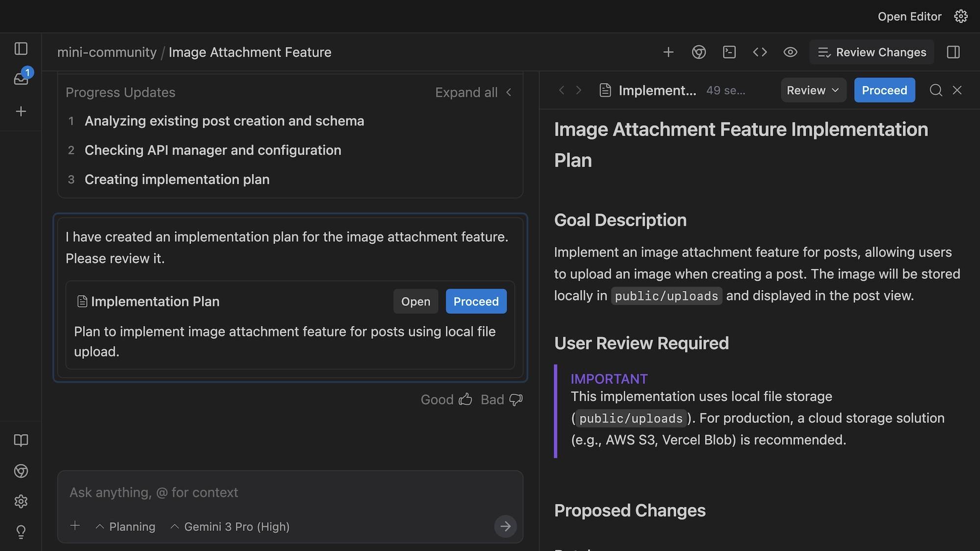The width and height of the screenshot is (980, 551).
Task: Open the inbox with notification badge
Action: pos(21,78)
